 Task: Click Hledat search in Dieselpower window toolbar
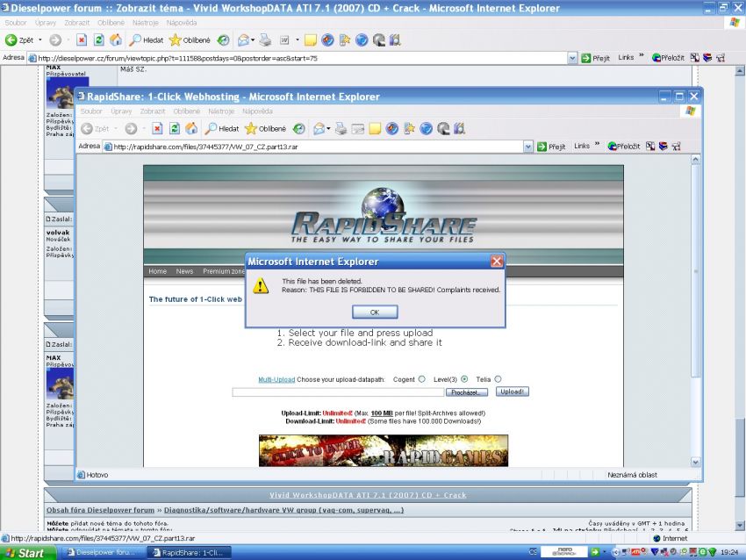[147, 40]
